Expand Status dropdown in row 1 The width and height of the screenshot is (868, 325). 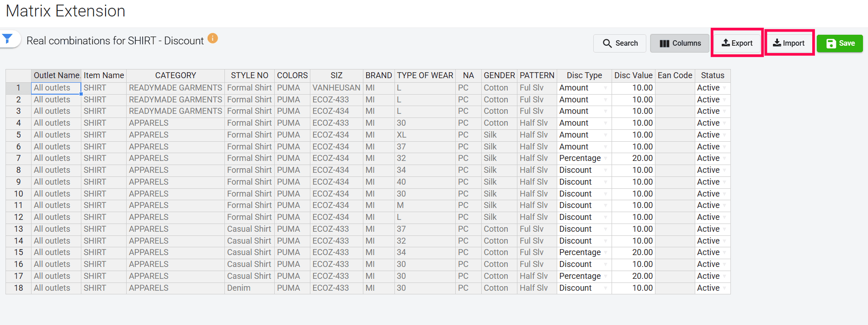pos(724,88)
